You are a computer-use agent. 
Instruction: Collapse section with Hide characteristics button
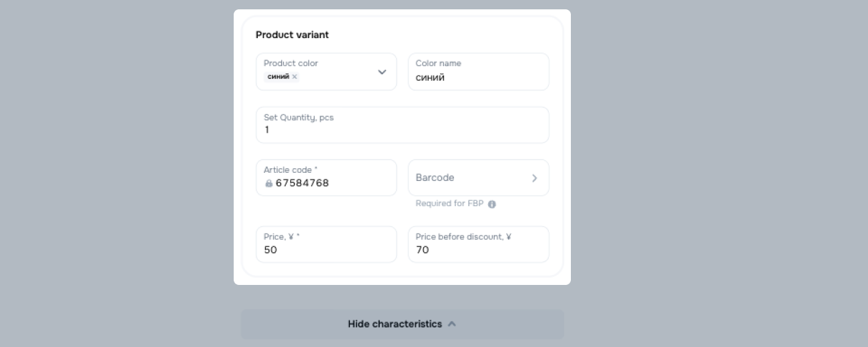point(394,324)
